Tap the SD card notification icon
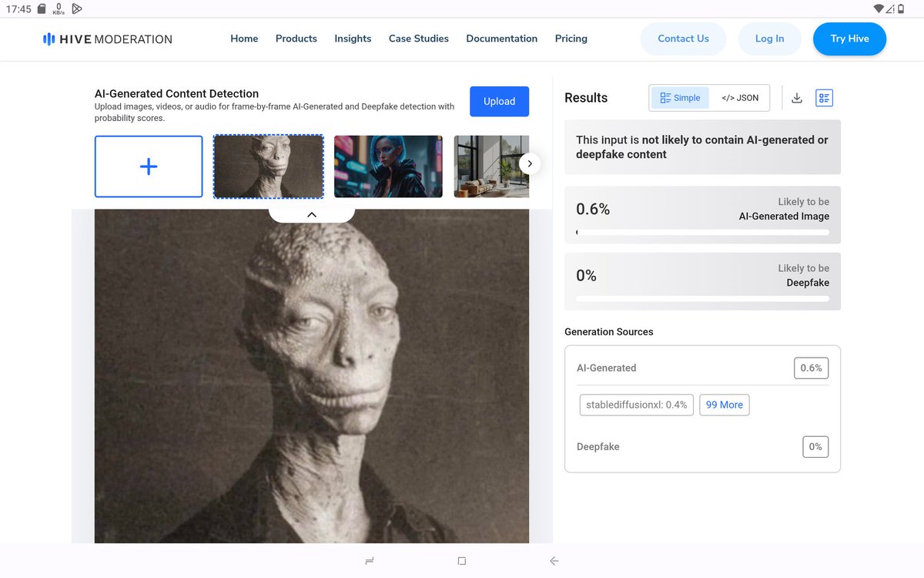 coord(42,8)
